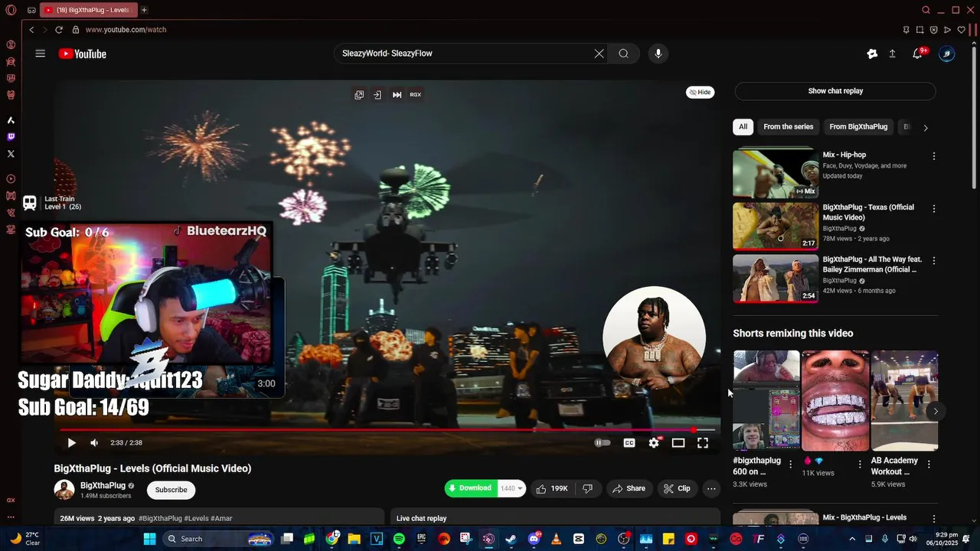Open the Mix - Hip-hop thumbnail

pyautogui.click(x=776, y=174)
